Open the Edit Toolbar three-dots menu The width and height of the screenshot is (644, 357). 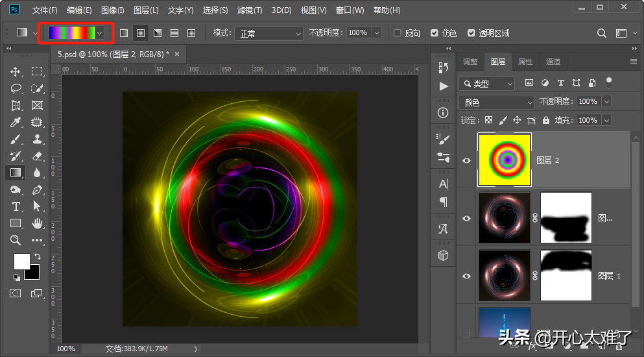click(x=37, y=240)
